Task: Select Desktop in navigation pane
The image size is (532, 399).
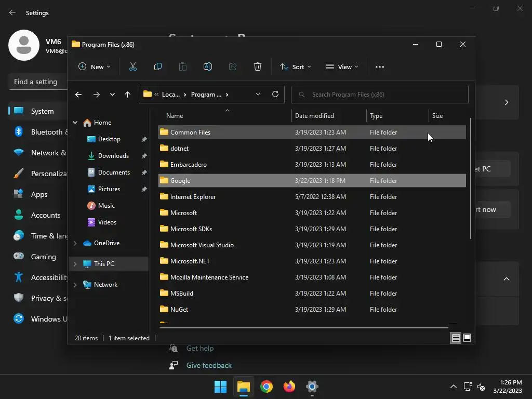Action: (x=109, y=139)
